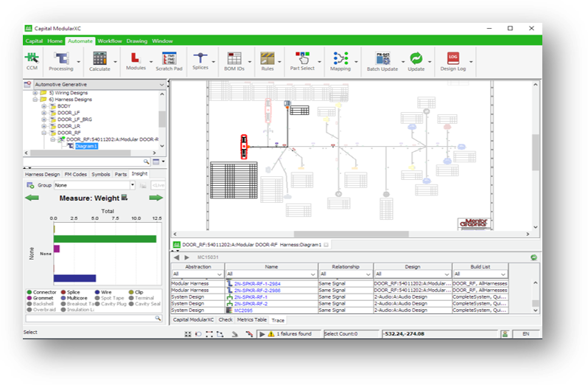Switch to the Workflow ribbon tab
Image resolution: width=588 pixels, height=385 pixels.
[x=110, y=41]
